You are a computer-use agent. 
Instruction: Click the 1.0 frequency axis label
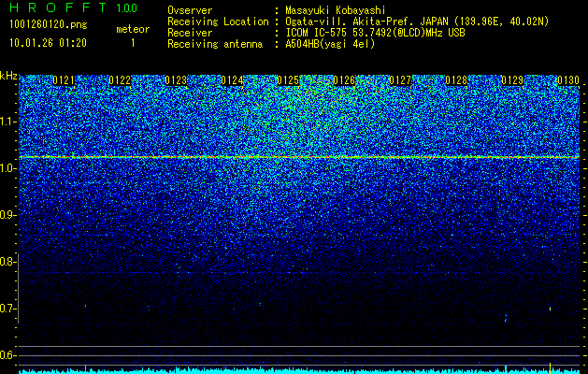pyautogui.click(x=7, y=168)
